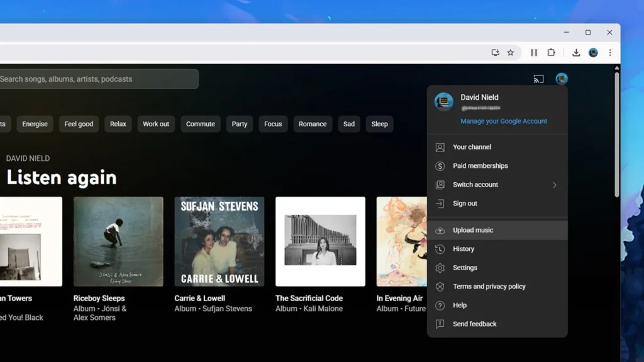The image size is (644, 362).
Task: Open the Carrie & Lowell album cover
Action: coord(219,241)
